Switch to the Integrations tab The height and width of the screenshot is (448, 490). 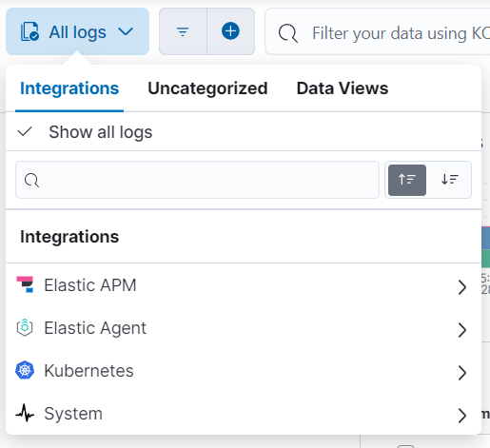tap(69, 88)
